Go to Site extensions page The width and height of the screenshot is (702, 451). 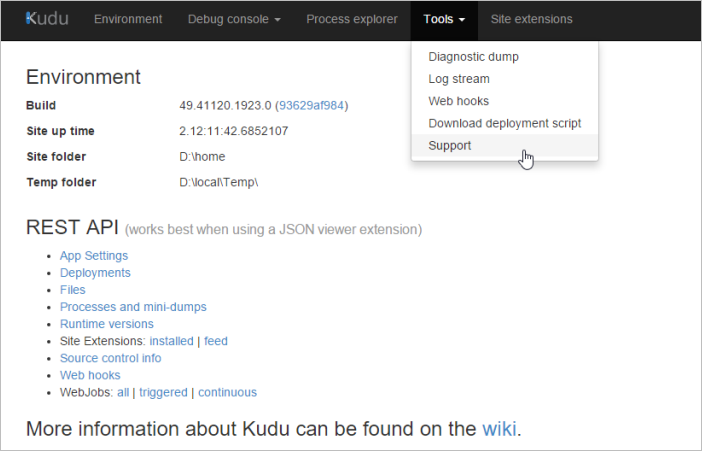click(x=531, y=19)
